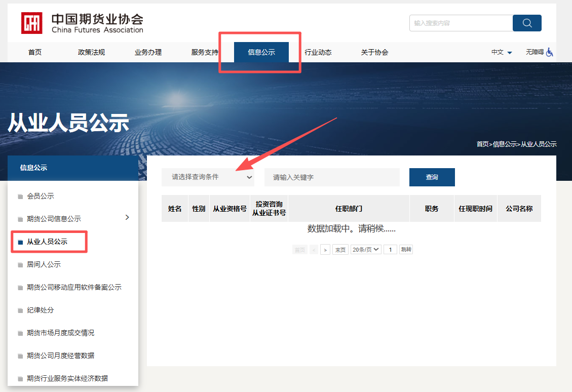This screenshot has height=392, width=572.
Task: Go to previous page arrow in pagination
Action: click(314, 250)
